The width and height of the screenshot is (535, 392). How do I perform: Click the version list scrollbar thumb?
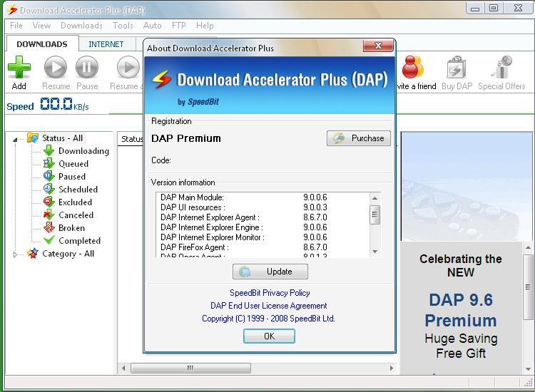click(x=374, y=215)
